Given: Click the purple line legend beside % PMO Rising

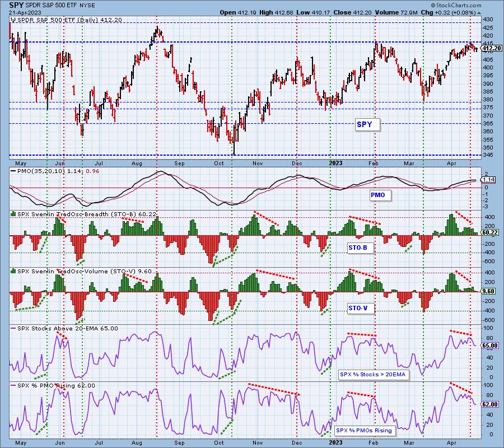Looking at the screenshot, I should pos(13,385).
